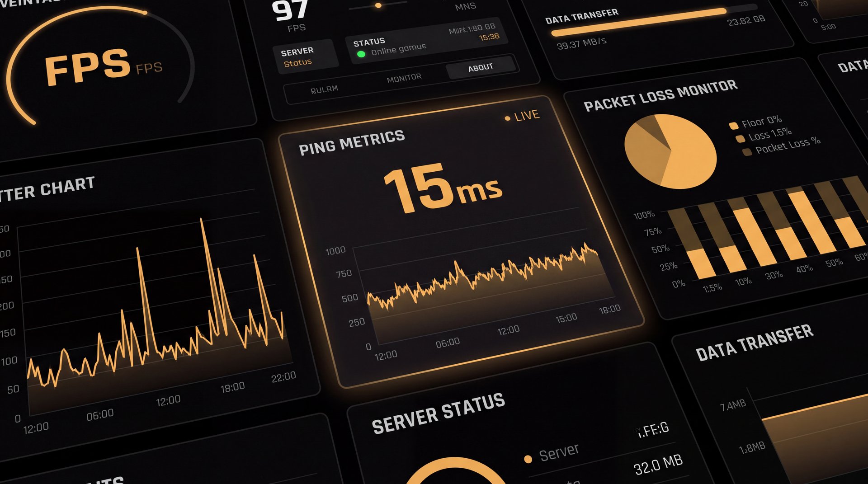Click the 7.4MB axis label
This screenshot has width=868, height=484.
tap(733, 405)
